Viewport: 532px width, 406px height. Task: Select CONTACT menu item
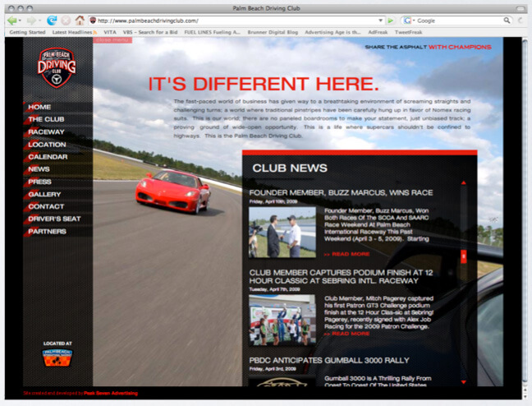46,206
